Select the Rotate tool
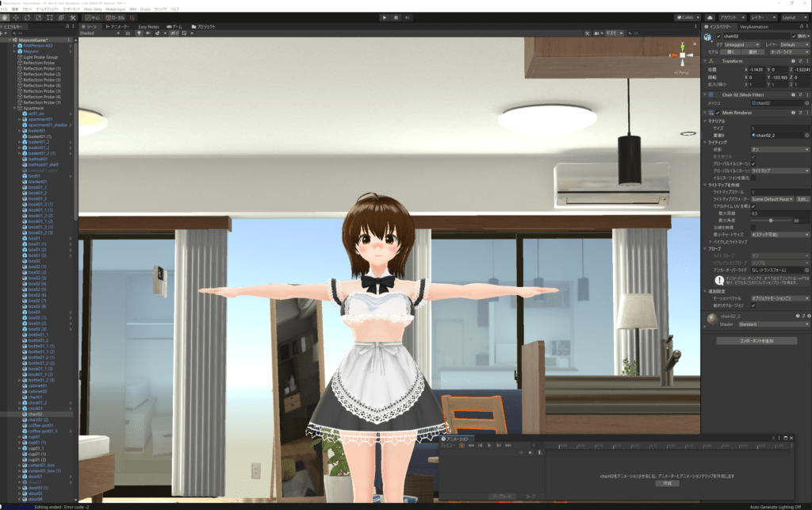 point(28,17)
